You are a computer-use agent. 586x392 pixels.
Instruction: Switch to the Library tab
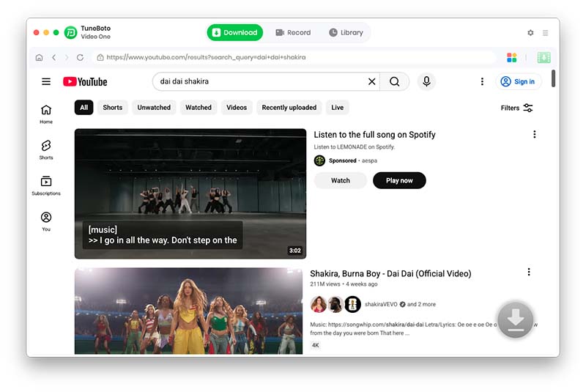tap(346, 32)
